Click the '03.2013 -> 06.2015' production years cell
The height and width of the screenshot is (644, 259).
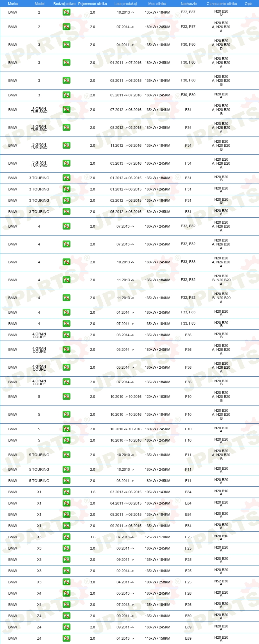(x=126, y=492)
